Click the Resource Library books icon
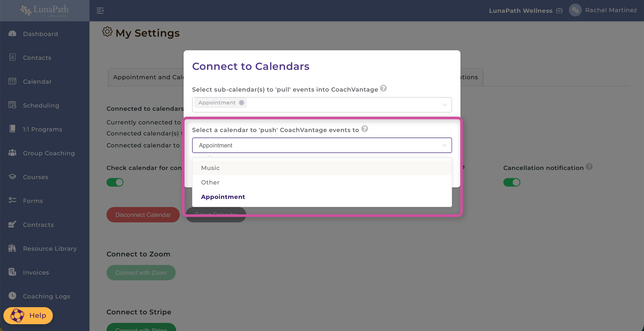 12,248
